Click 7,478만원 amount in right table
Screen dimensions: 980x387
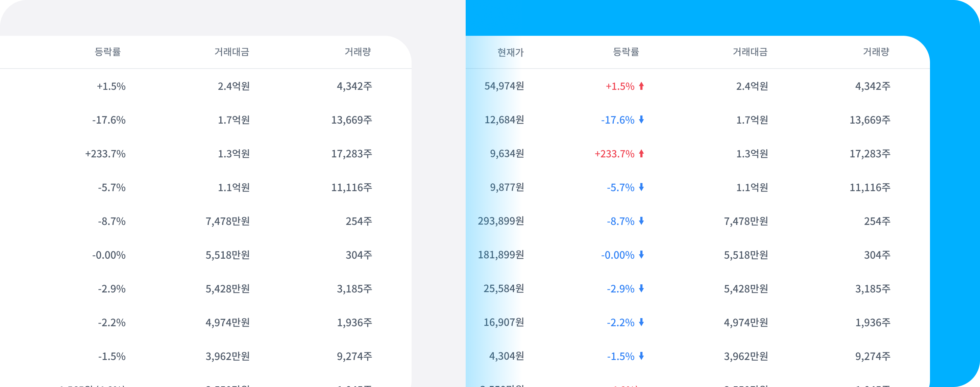(x=746, y=221)
